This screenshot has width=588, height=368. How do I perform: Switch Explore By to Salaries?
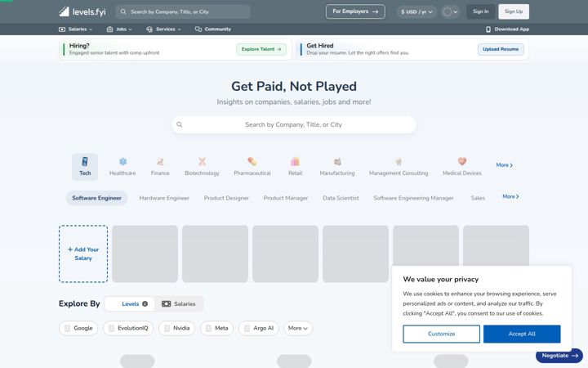point(179,303)
